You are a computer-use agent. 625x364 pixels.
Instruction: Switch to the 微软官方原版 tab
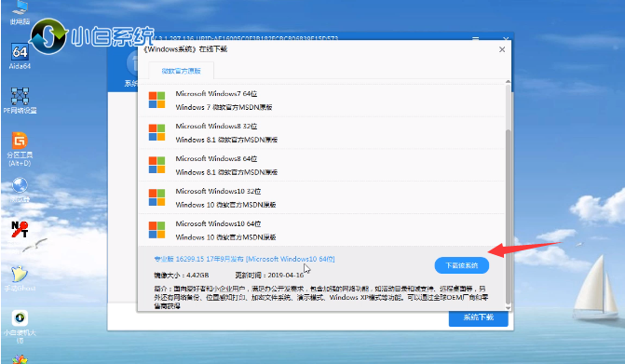point(181,71)
